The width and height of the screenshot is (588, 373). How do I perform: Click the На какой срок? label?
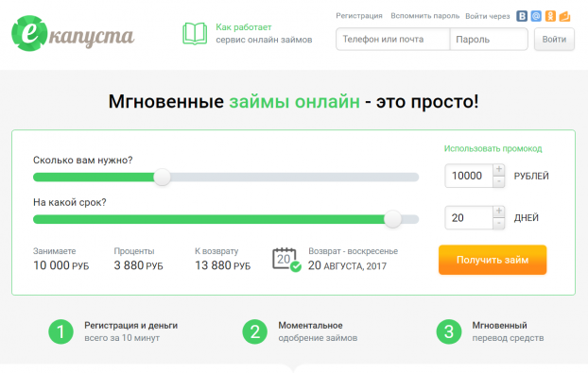(70, 203)
